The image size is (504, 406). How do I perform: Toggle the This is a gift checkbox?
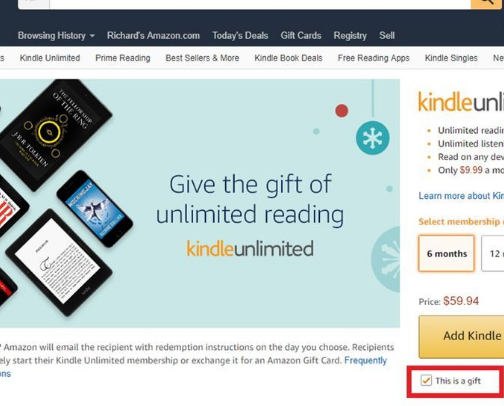click(426, 380)
